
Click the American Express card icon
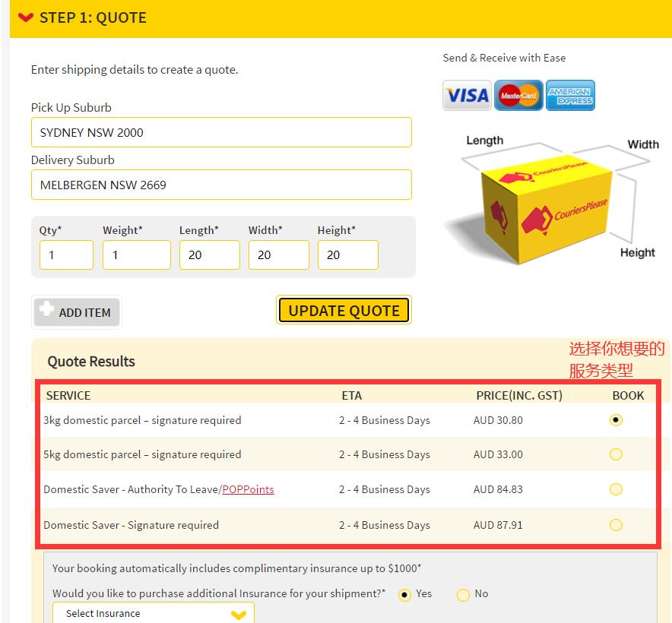570,95
